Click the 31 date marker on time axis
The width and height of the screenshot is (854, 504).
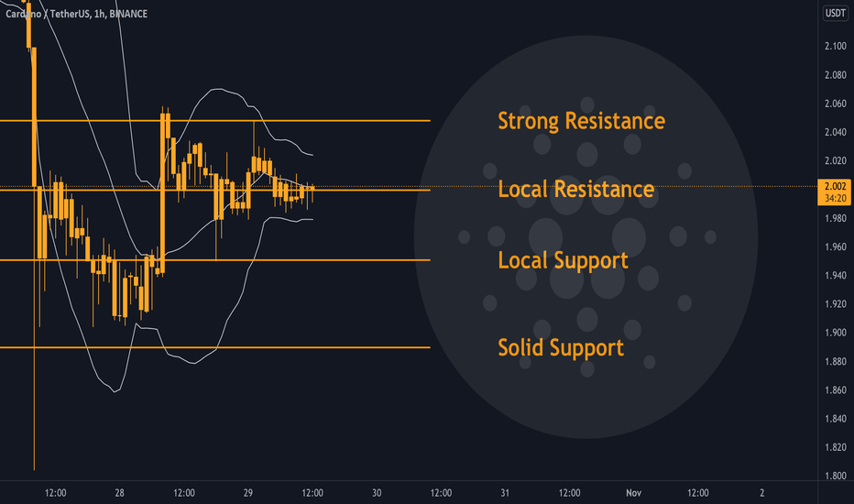tap(505, 493)
